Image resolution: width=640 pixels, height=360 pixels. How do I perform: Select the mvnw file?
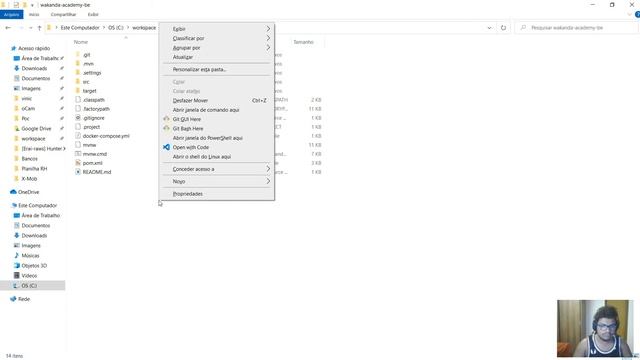pos(89,145)
